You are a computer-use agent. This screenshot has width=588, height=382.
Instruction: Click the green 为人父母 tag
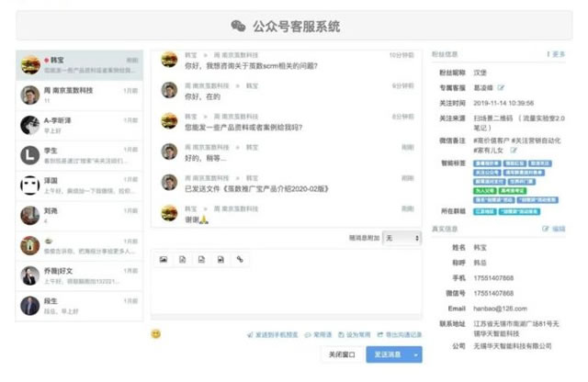(485, 191)
